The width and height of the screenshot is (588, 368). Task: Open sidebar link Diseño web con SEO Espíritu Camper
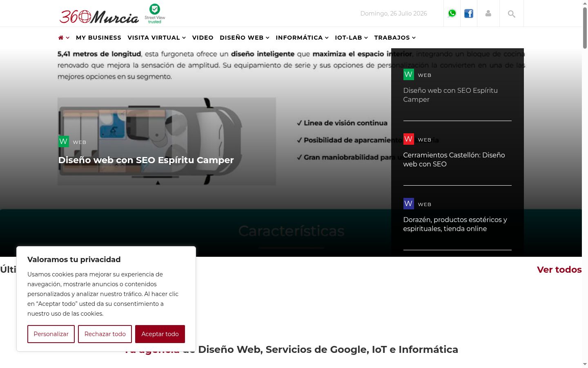pyautogui.click(x=450, y=95)
